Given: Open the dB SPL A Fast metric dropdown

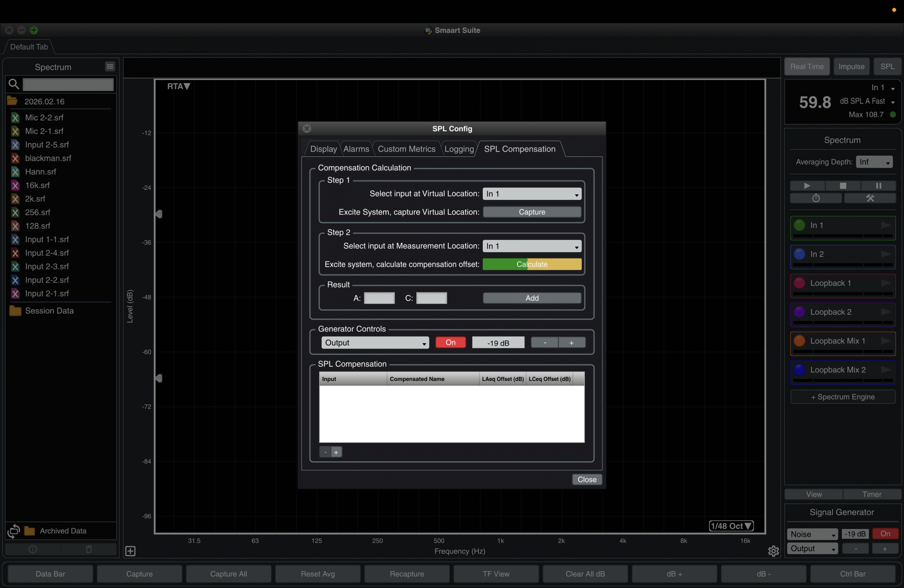Looking at the screenshot, I should tap(867, 101).
